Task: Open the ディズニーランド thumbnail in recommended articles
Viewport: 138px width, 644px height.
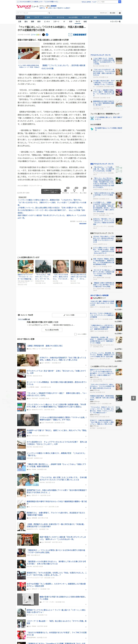Action: (x=43, y=267)
